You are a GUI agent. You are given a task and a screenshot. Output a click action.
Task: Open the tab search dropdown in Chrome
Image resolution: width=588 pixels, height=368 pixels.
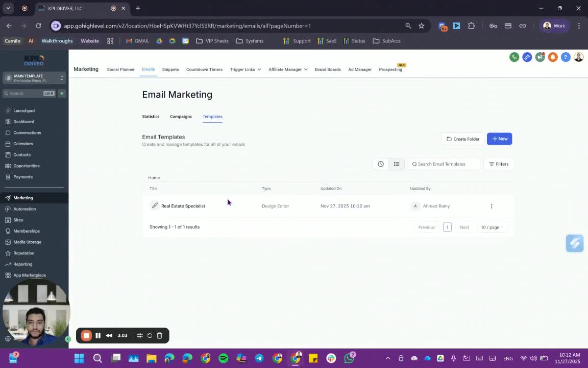pyautogui.click(x=8, y=8)
